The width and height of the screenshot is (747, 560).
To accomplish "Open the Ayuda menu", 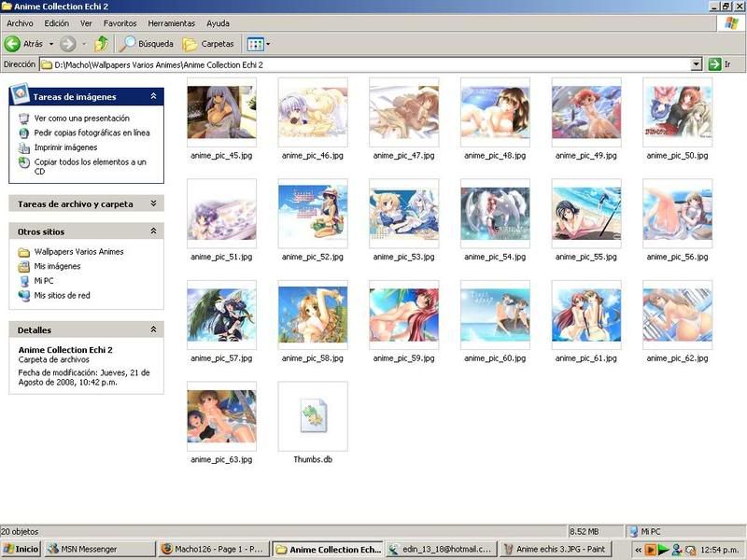I will pos(218,23).
